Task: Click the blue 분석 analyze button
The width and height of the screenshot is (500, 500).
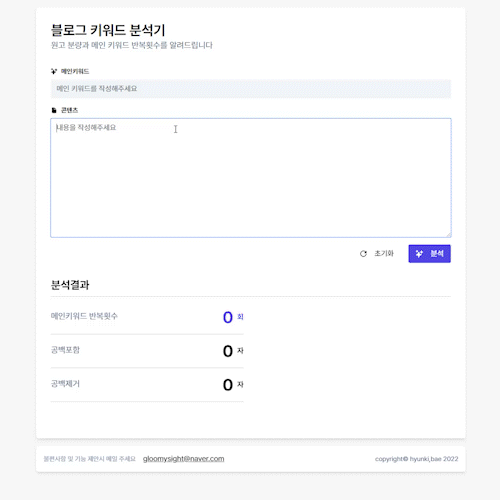Action: (x=429, y=254)
